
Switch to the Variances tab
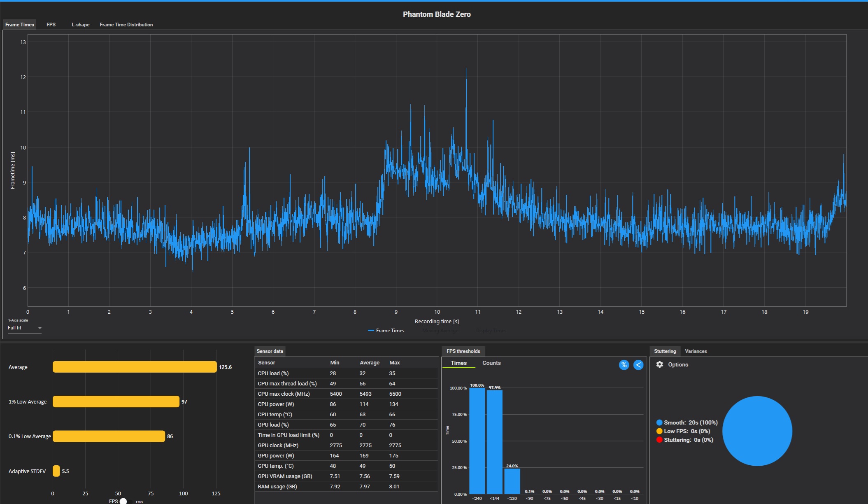[x=696, y=351]
